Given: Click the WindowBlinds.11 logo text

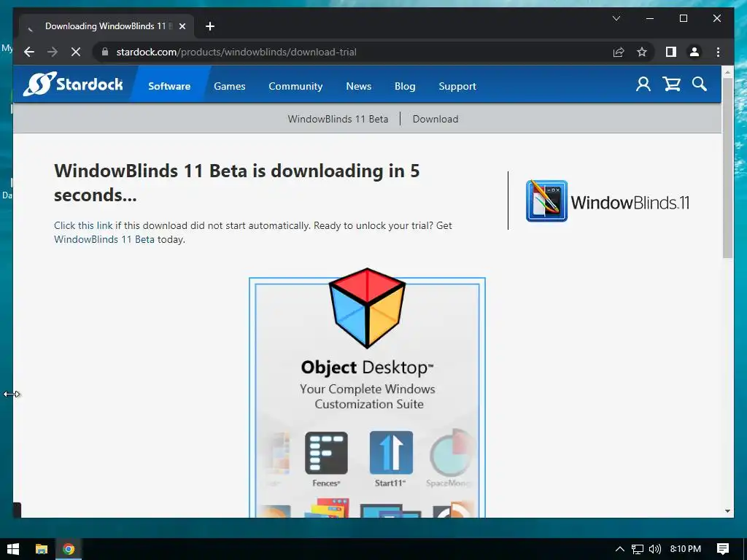Looking at the screenshot, I should tap(630, 203).
